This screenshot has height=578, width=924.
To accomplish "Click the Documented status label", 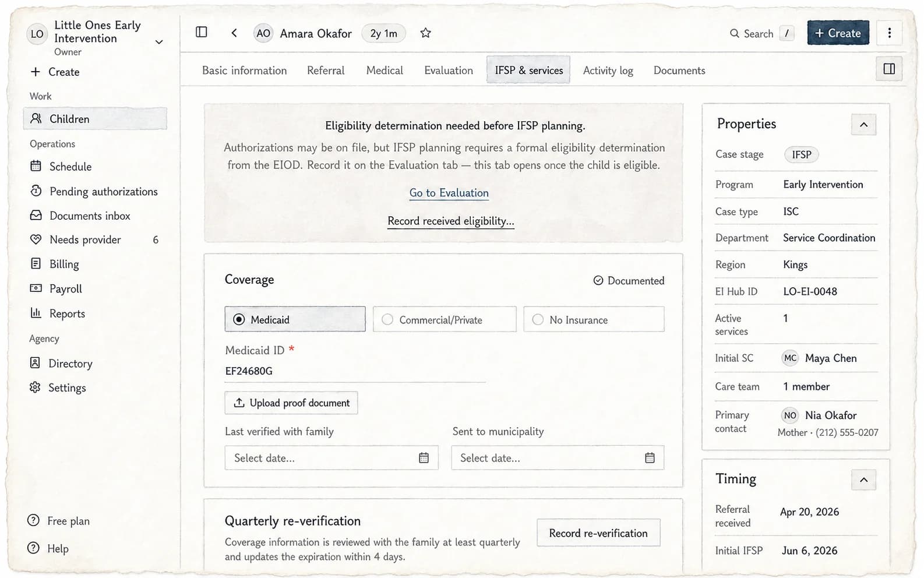I will [629, 281].
